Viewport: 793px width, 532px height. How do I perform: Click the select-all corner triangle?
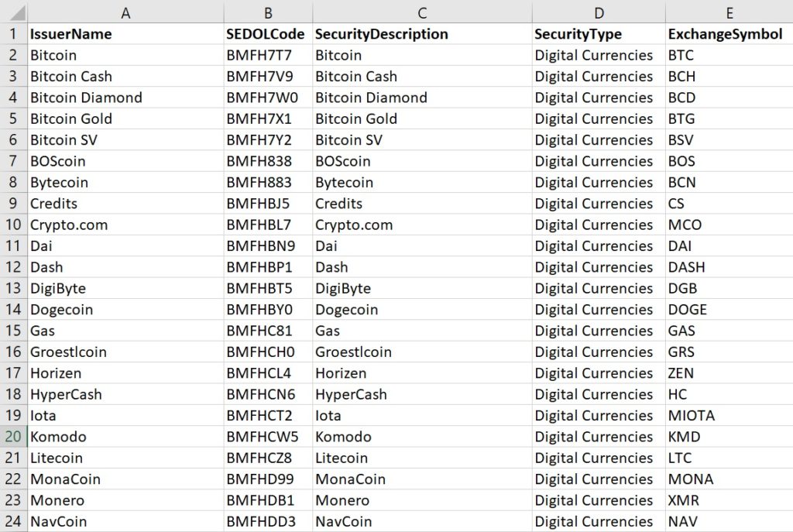[x=14, y=12]
